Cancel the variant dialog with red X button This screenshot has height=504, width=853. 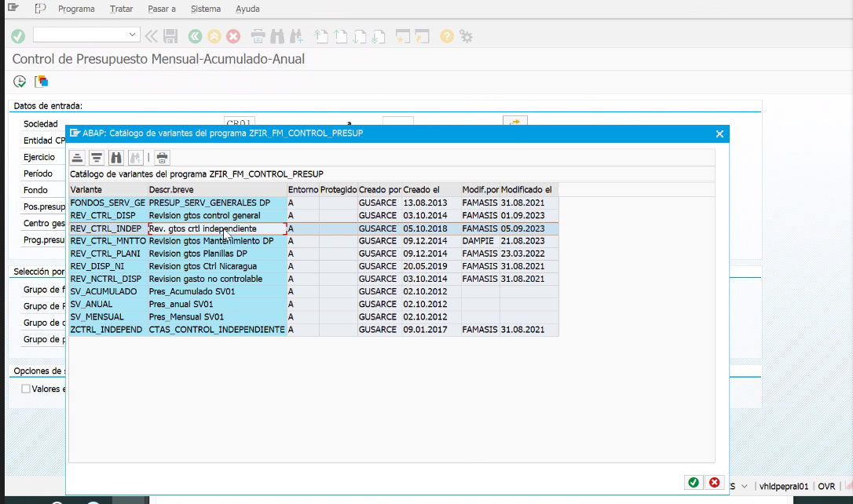click(713, 482)
